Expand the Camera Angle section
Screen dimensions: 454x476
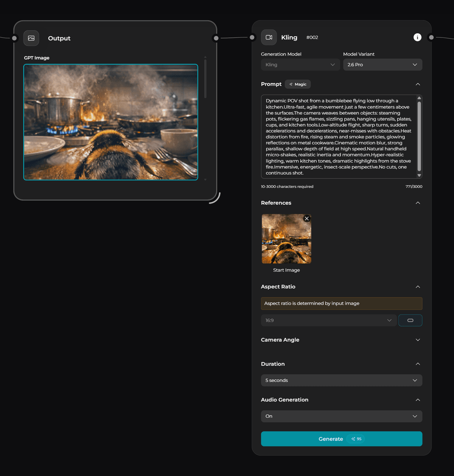pyautogui.click(x=418, y=340)
